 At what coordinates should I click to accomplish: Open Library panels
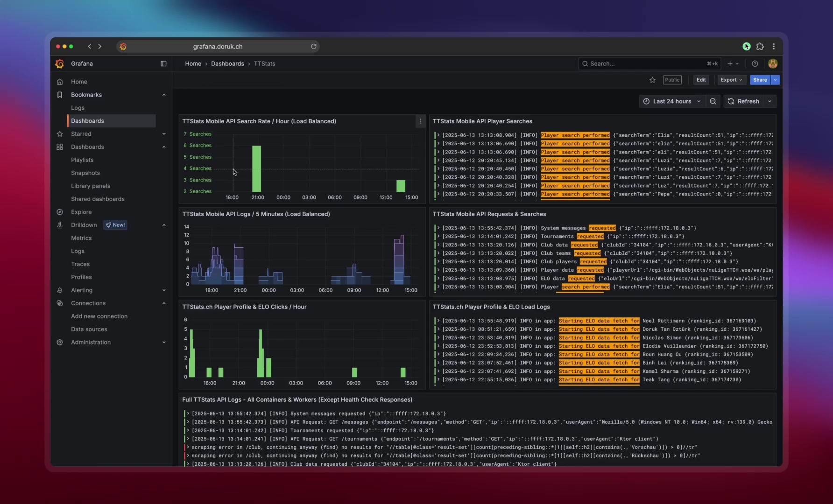coord(91,186)
